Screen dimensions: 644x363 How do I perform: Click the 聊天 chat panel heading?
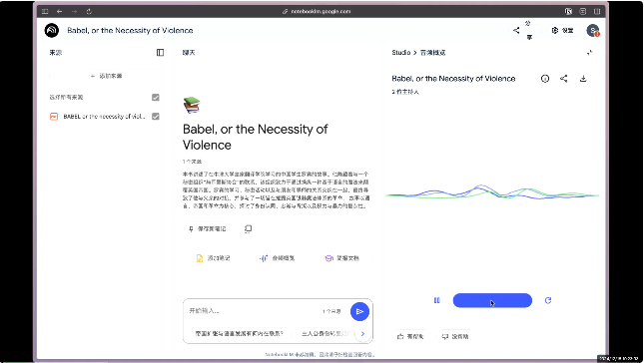(x=189, y=53)
